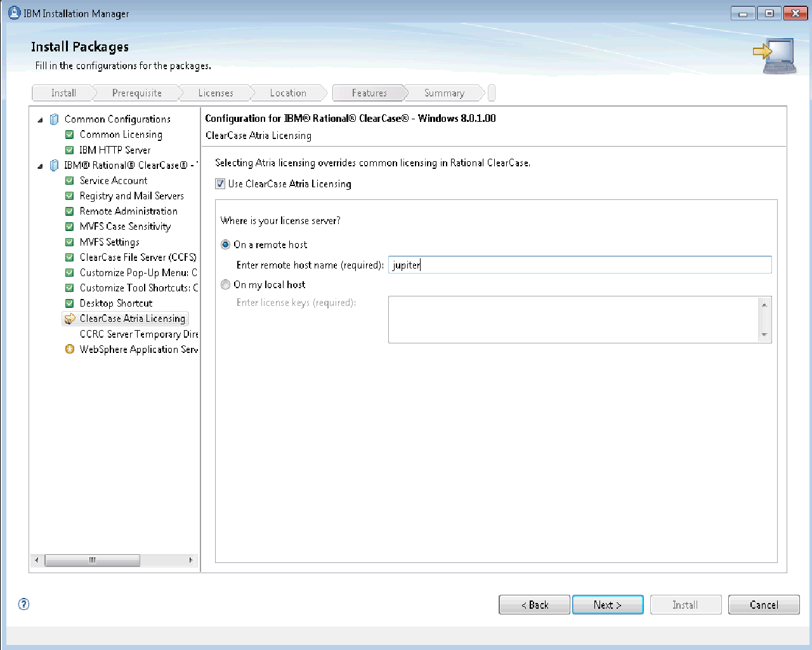The width and height of the screenshot is (812, 650).
Task: Go to the Features wizard step
Action: coord(369,93)
